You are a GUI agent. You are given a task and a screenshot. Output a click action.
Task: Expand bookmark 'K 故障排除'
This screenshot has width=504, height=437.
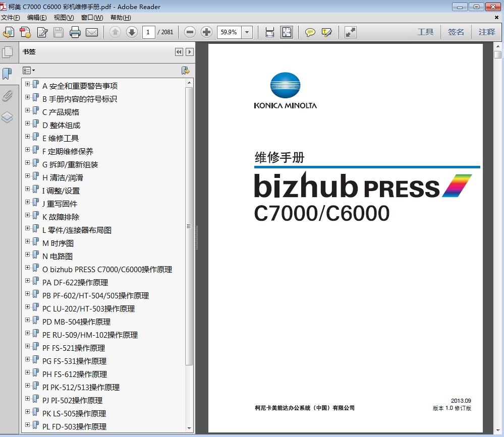[27, 216]
